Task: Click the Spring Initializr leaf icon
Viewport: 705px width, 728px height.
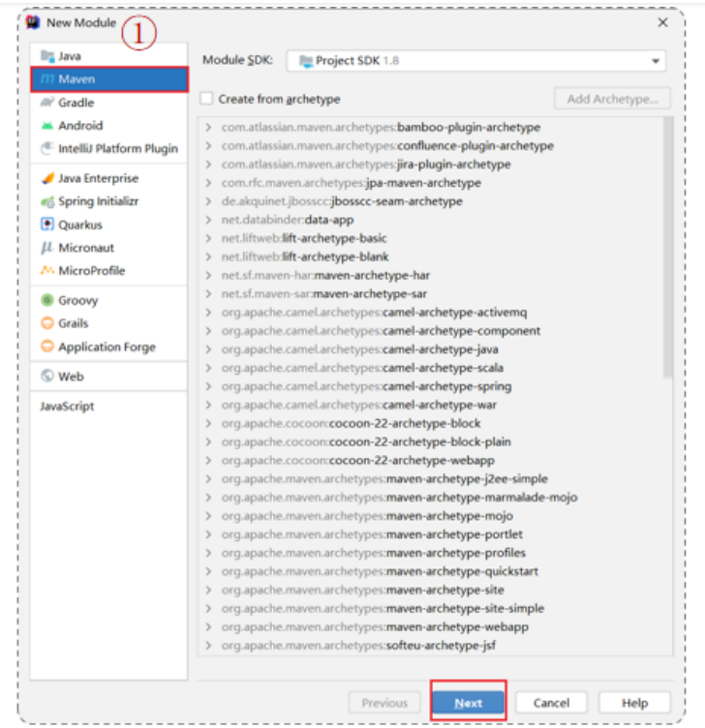Action: click(x=47, y=201)
